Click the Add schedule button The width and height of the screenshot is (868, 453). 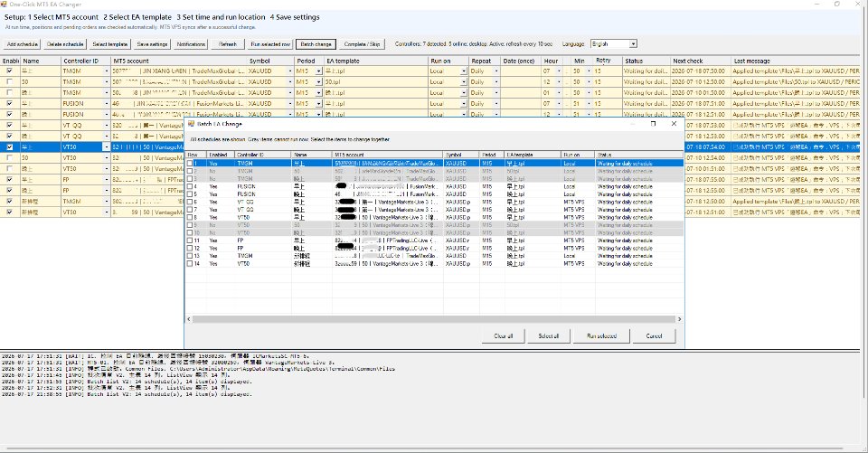[22, 44]
